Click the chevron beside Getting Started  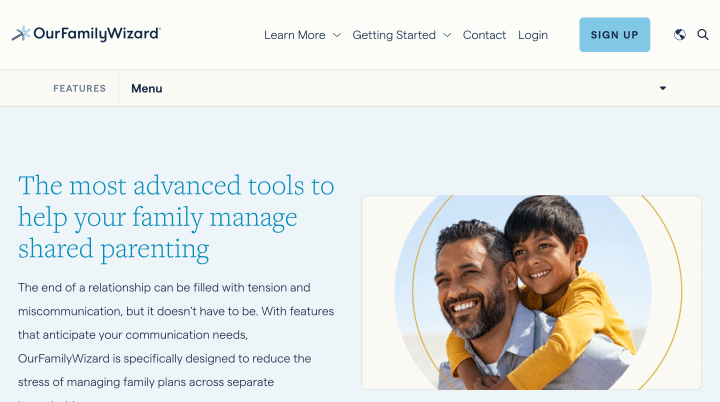(x=447, y=35)
